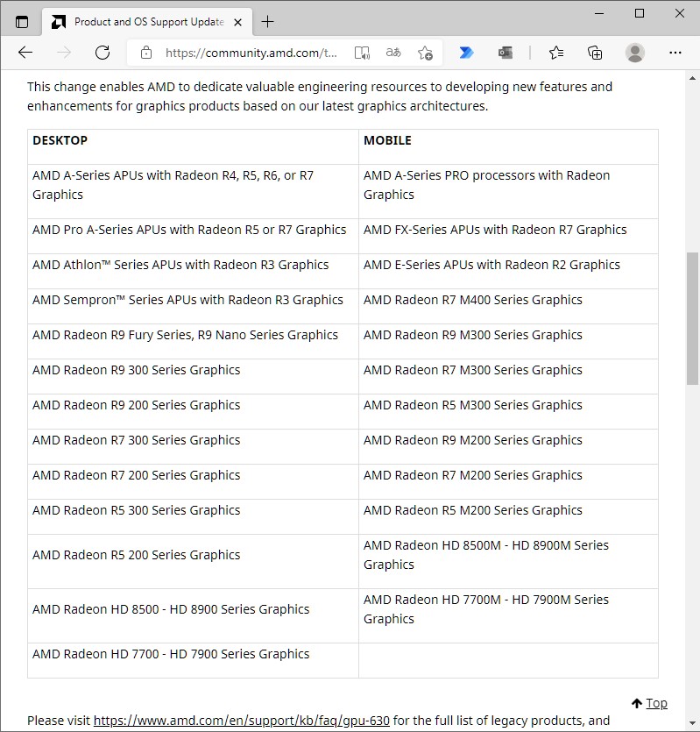This screenshot has height=732, width=700.
Task: Open Immersive Reader read-aloud icon
Action: point(362,53)
